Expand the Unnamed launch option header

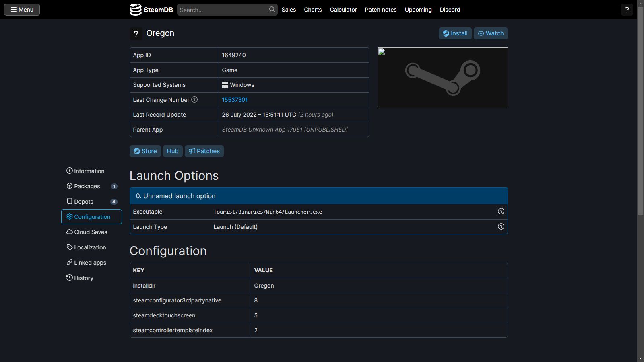[x=318, y=196]
